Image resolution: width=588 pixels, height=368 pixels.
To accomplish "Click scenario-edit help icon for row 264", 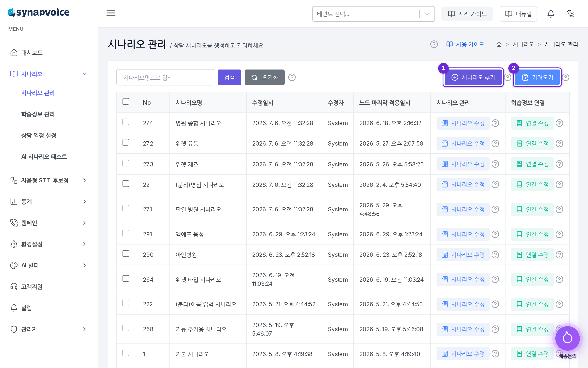I will pos(495,279).
